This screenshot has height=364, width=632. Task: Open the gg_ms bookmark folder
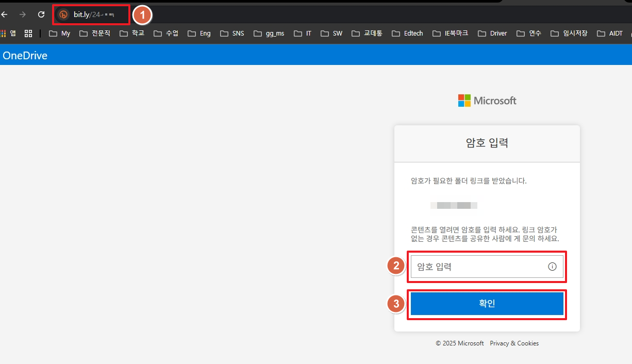point(269,33)
